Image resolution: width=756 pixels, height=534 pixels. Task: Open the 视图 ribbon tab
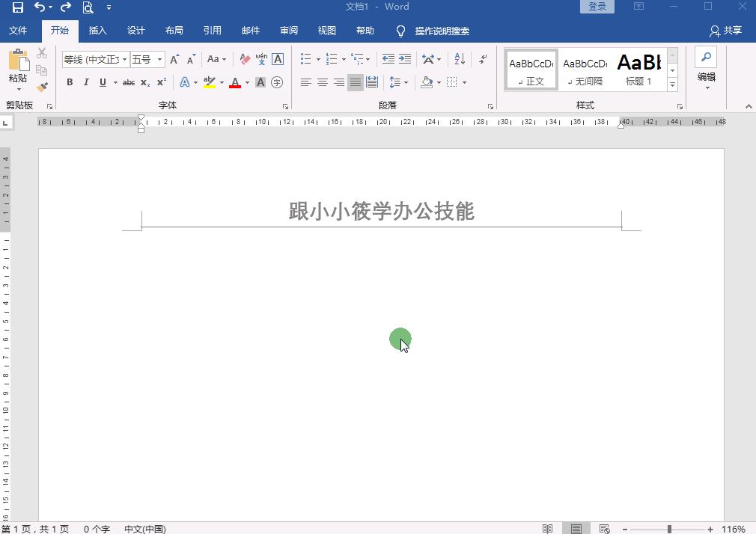coord(326,31)
